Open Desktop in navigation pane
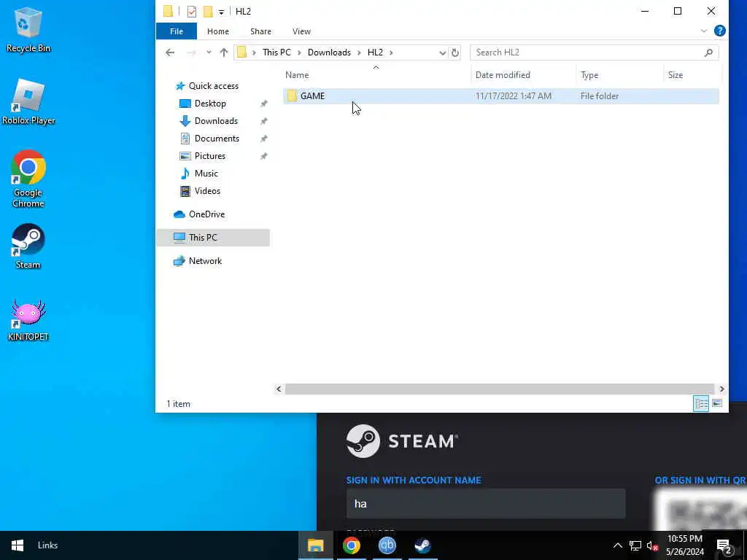The image size is (747, 560). pyautogui.click(x=210, y=104)
